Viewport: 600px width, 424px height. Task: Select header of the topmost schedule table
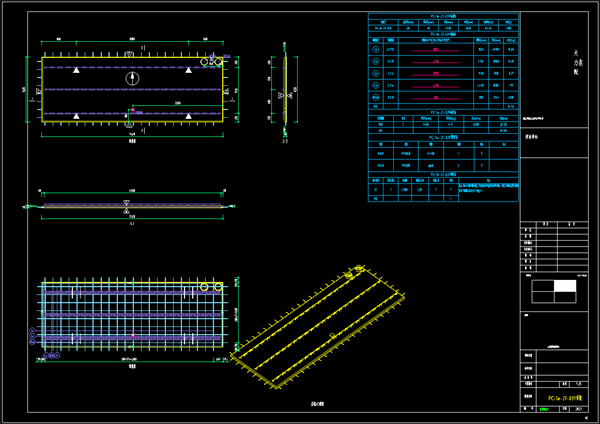(x=443, y=16)
